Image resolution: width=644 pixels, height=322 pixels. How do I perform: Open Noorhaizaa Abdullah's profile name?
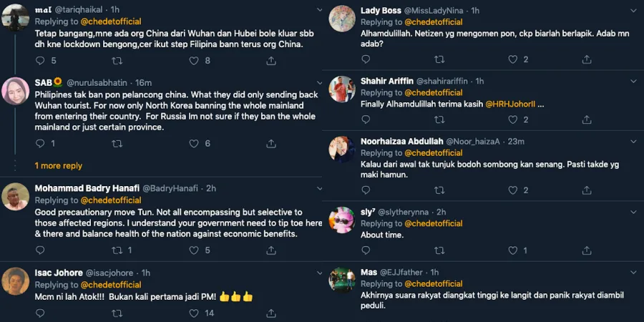401,141
